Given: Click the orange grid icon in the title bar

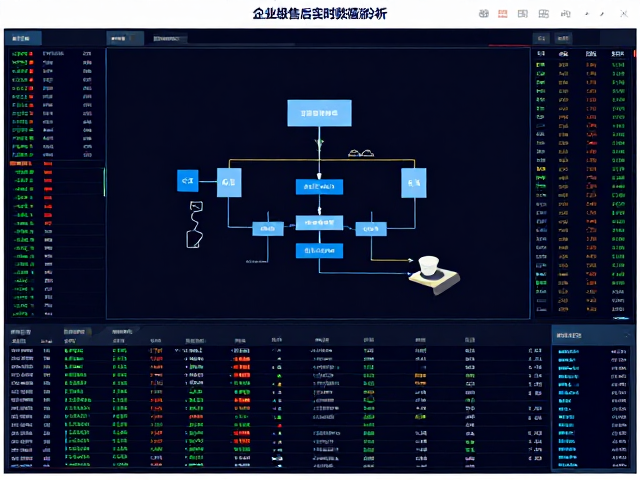Looking at the screenshot, I should 502,14.
